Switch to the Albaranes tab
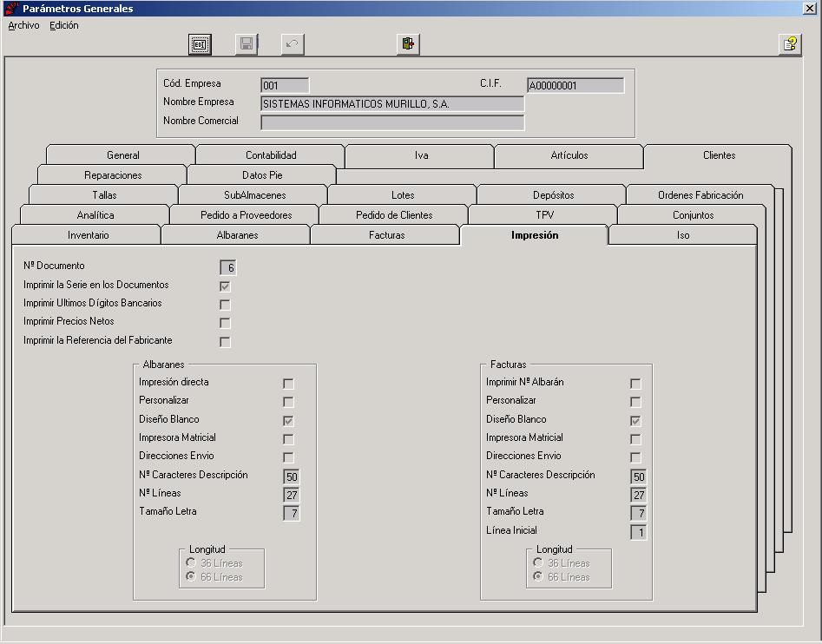822x644 pixels. (x=236, y=234)
